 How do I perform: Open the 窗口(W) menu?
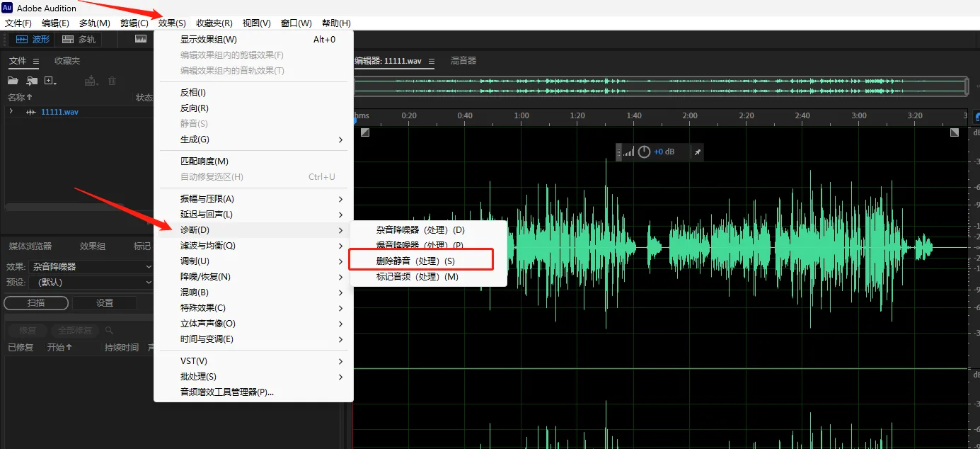pos(296,23)
